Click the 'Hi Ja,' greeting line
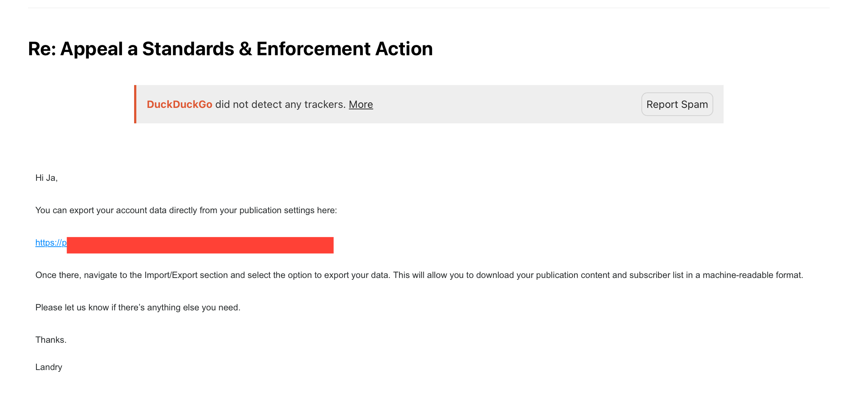 (x=46, y=178)
